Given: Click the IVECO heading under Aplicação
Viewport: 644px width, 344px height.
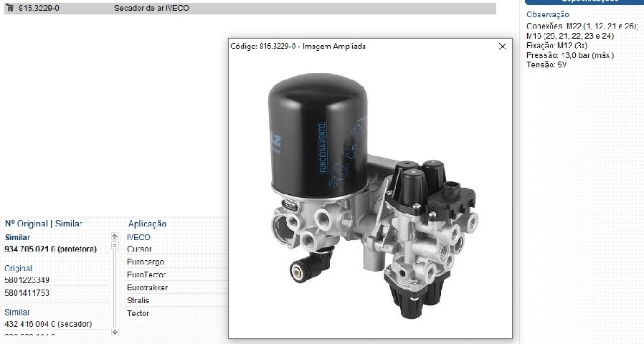Looking at the screenshot, I should click(138, 236).
